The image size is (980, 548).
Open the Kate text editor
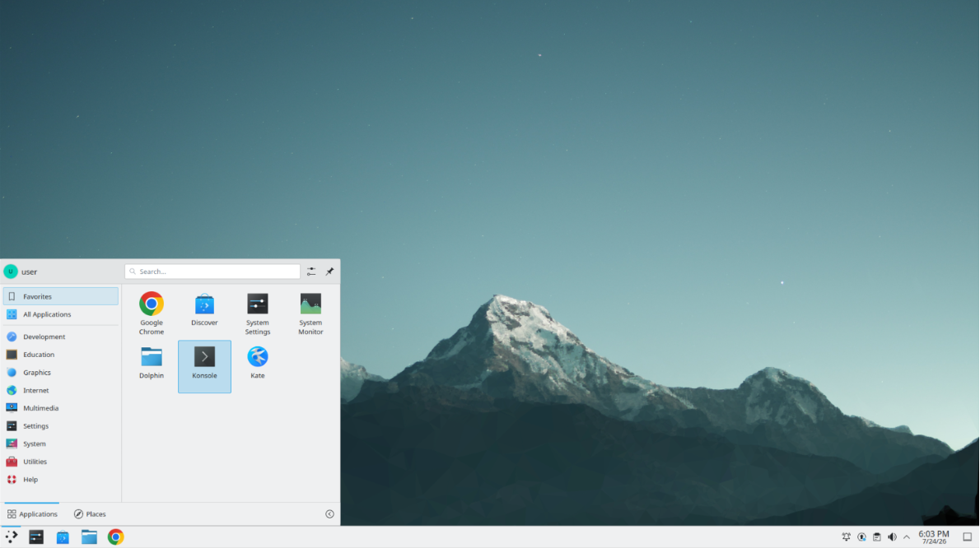coord(258,366)
